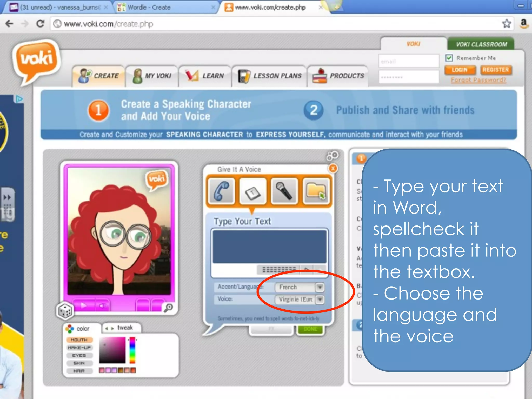Click the password input field
532x399 pixels.
[x=409, y=77]
